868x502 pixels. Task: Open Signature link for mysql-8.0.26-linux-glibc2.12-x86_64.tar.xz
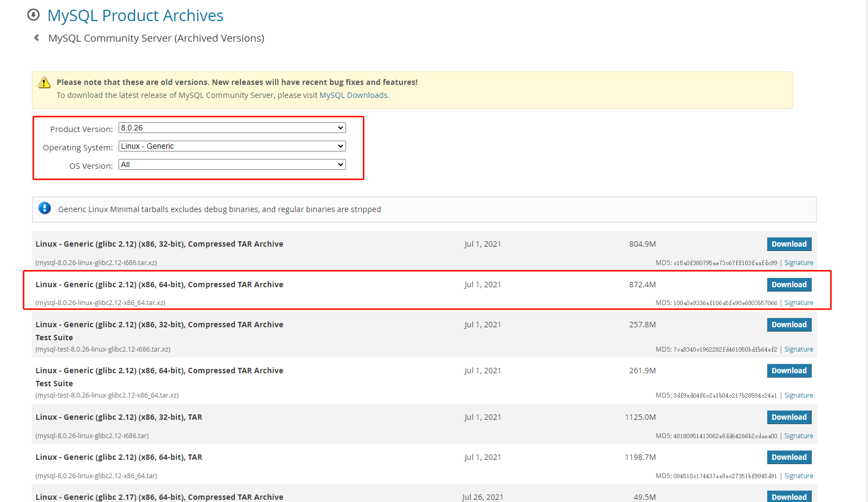coord(799,303)
